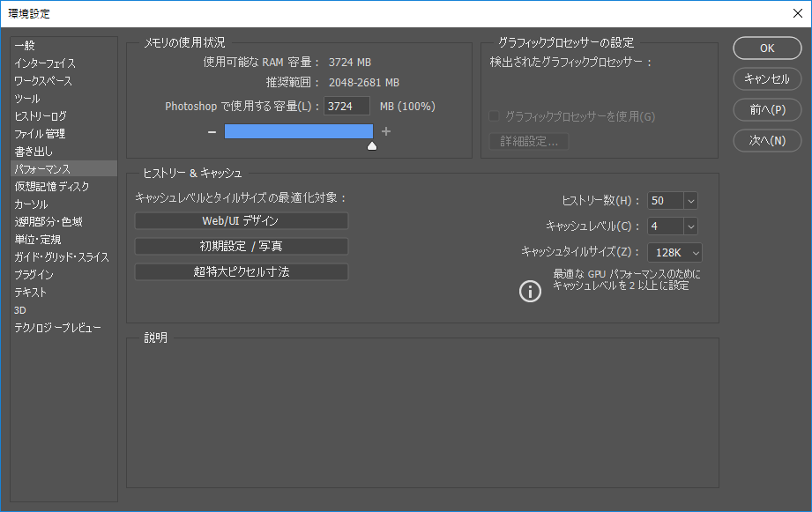Click the キャッシュレベルとタイルサイズの最適化対象 label

(x=241, y=197)
